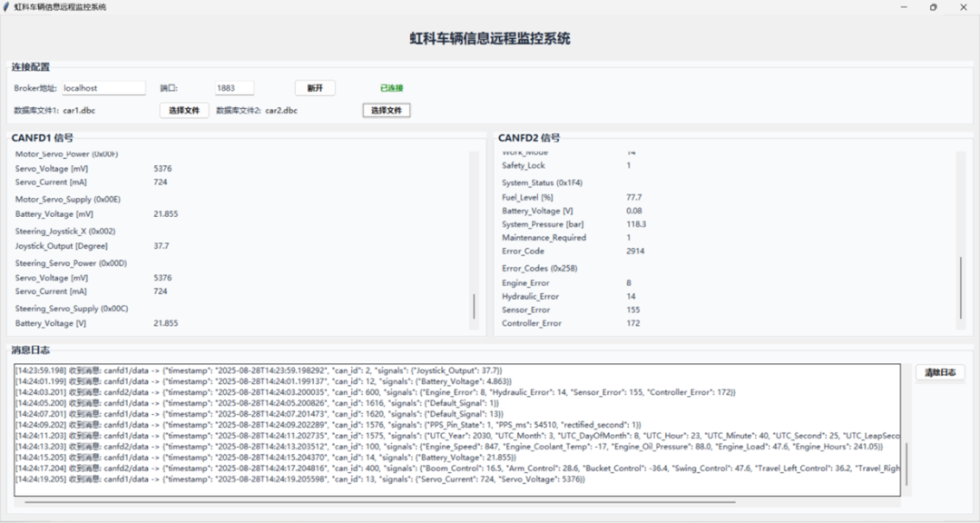Clear the log with 清除日志
The image size is (980, 523).
(x=939, y=373)
